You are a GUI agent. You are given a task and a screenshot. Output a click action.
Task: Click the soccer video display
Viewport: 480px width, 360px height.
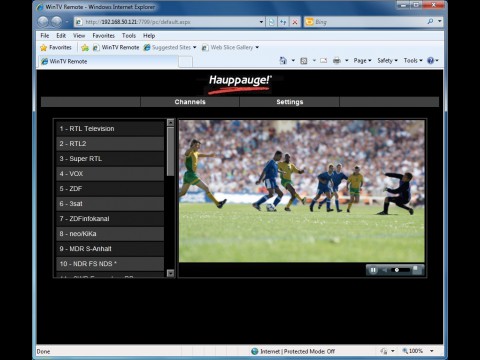pyautogui.click(x=302, y=191)
